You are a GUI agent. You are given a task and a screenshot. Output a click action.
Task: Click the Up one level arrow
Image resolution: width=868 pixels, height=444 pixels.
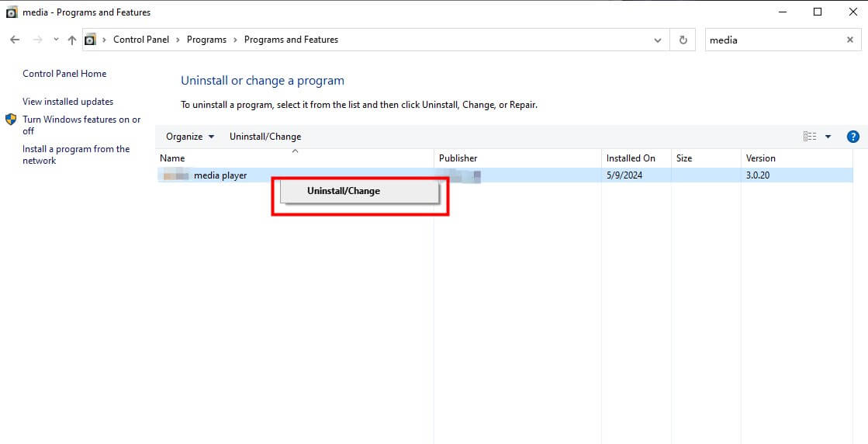[x=72, y=40]
